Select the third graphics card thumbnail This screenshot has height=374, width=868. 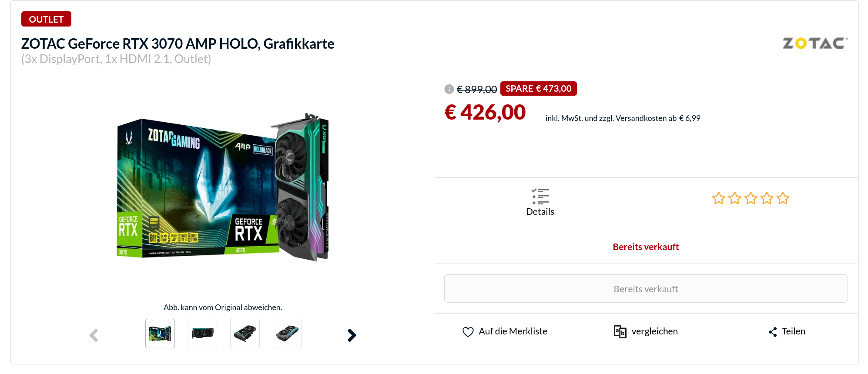point(245,334)
